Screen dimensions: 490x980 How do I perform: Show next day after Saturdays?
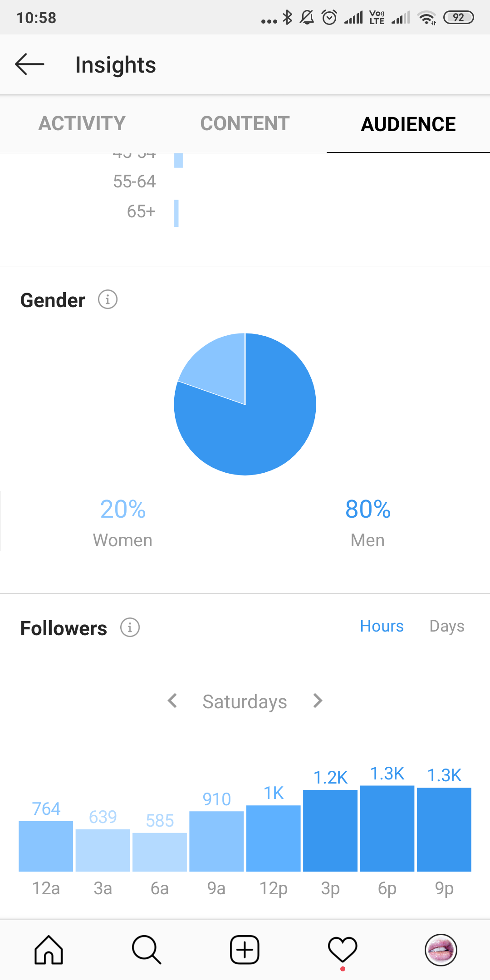318,701
